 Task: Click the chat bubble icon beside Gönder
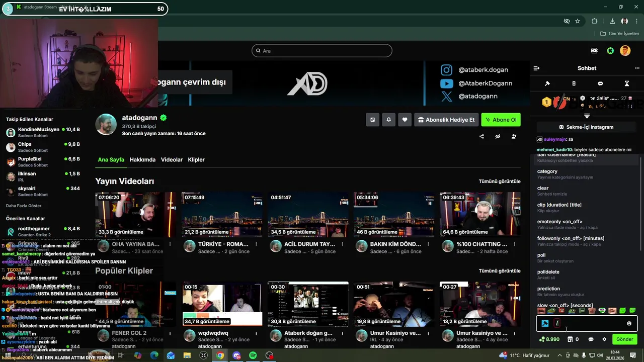[x=591, y=339]
